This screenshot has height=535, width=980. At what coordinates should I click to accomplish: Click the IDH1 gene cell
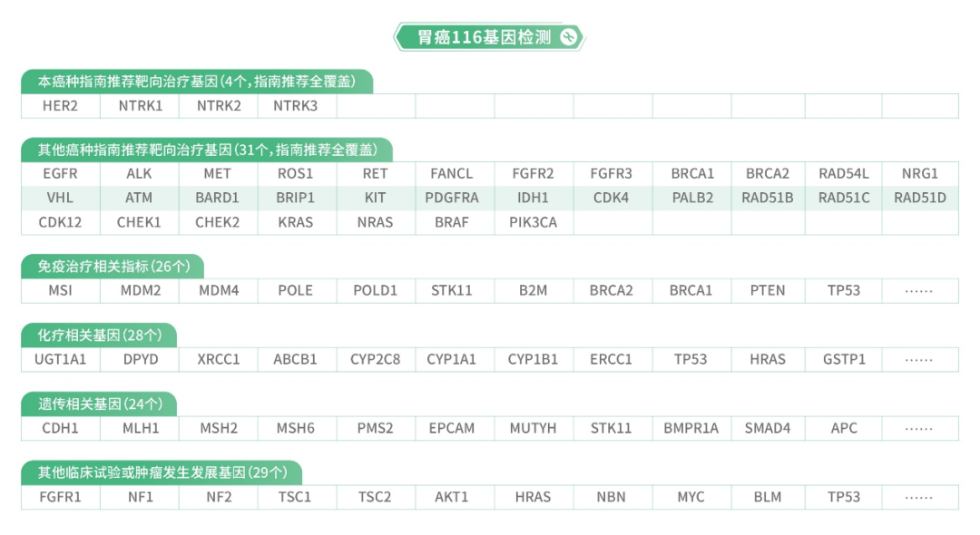click(x=534, y=198)
